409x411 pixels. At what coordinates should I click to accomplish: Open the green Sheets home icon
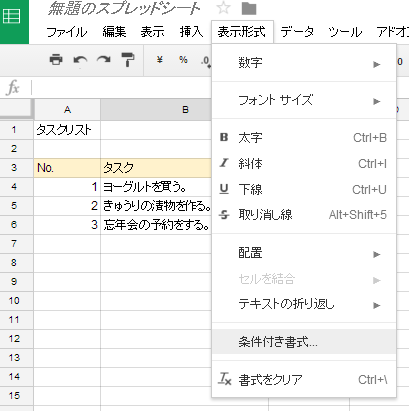[12, 17]
